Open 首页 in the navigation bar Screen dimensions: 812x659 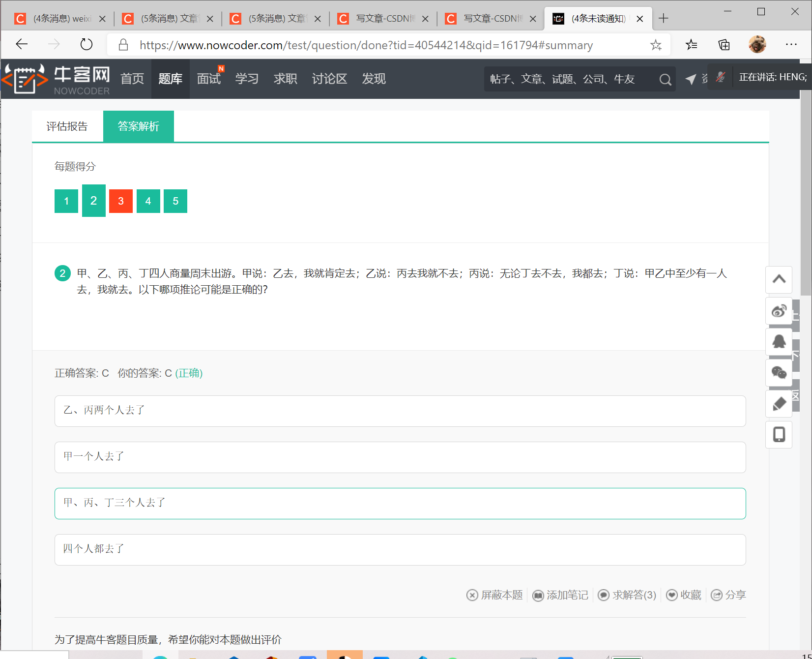[132, 79]
